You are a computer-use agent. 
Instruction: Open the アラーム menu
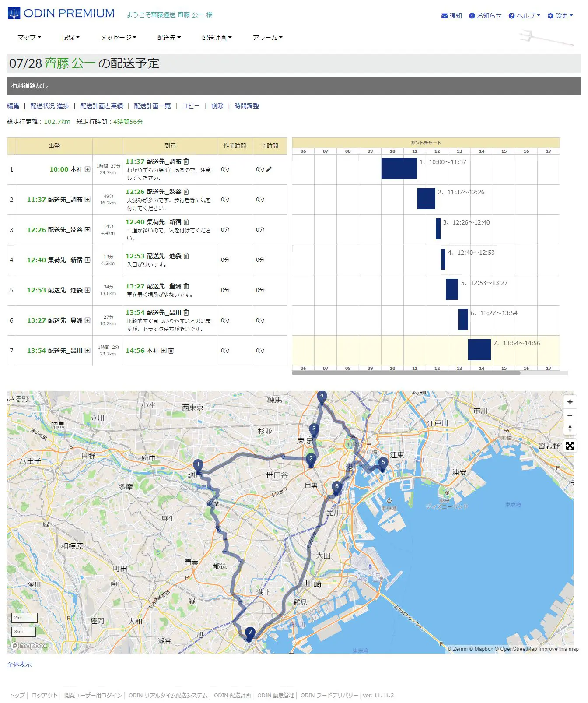267,38
